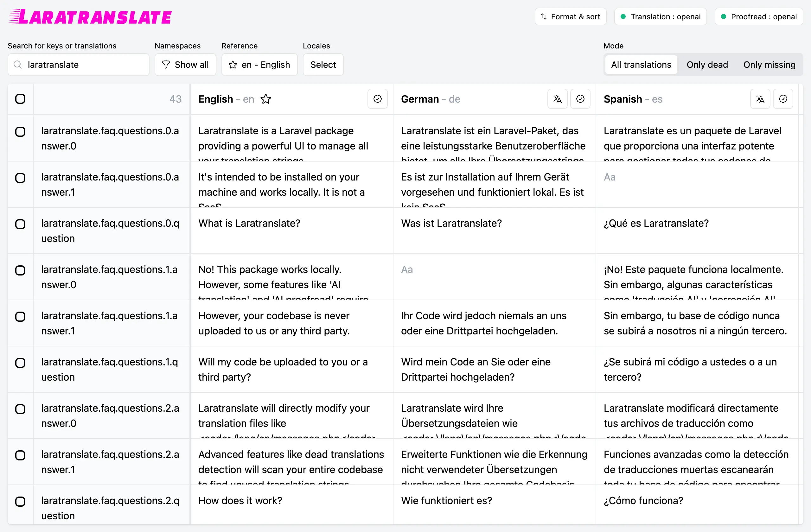The image size is (811, 532).
Task: Click the Translation: openai status indicator
Action: point(660,16)
